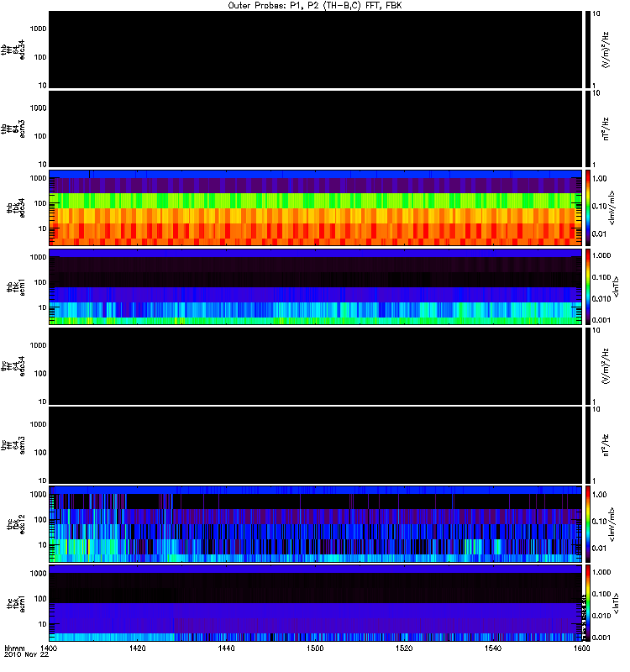
Task: Select the 1600 time tick label
Action: coord(581,648)
